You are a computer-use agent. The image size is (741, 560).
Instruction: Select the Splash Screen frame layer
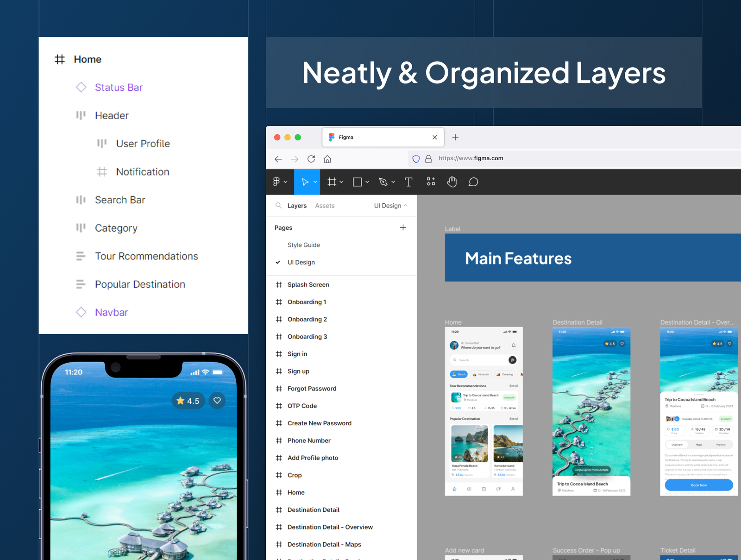coord(308,285)
